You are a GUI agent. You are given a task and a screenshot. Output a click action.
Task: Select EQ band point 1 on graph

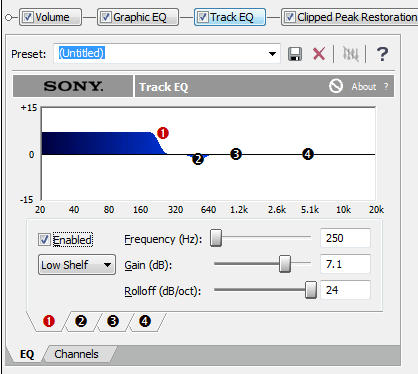(x=163, y=133)
